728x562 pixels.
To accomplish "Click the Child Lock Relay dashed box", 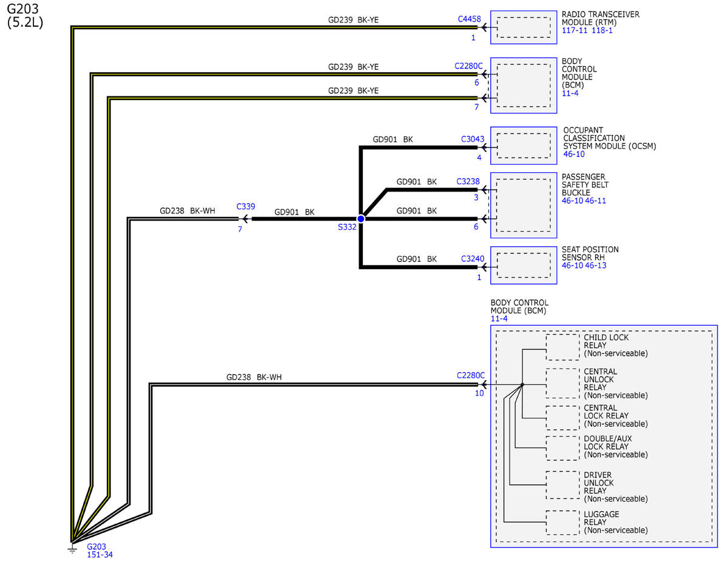I will coord(562,347).
